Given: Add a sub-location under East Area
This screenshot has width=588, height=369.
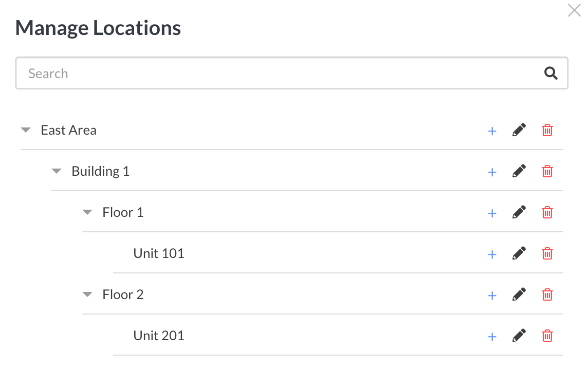Looking at the screenshot, I should pos(492,131).
